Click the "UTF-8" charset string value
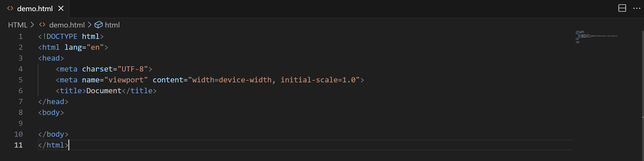Image resolution: width=644 pixels, height=161 pixels. pyautogui.click(x=133, y=69)
